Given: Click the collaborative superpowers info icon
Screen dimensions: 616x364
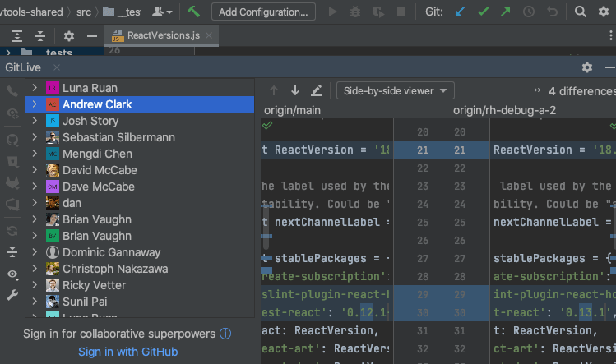Looking at the screenshot, I should click(x=225, y=334).
